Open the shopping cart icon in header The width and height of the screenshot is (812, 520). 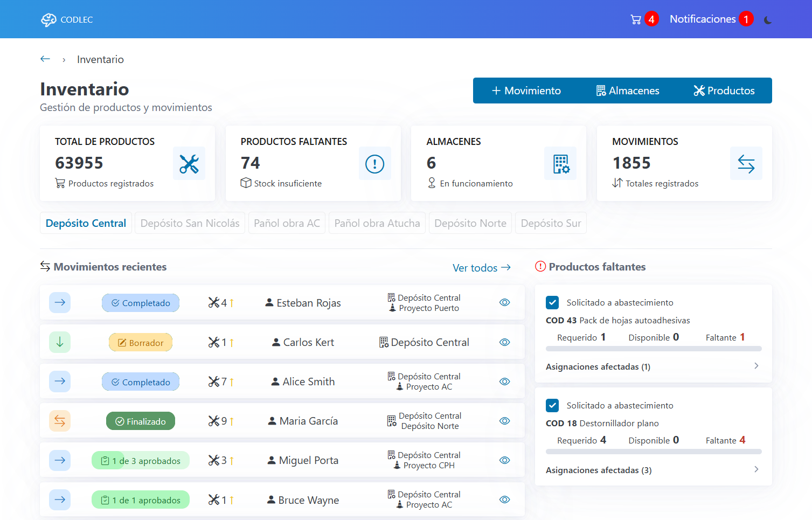pos(636,19)
